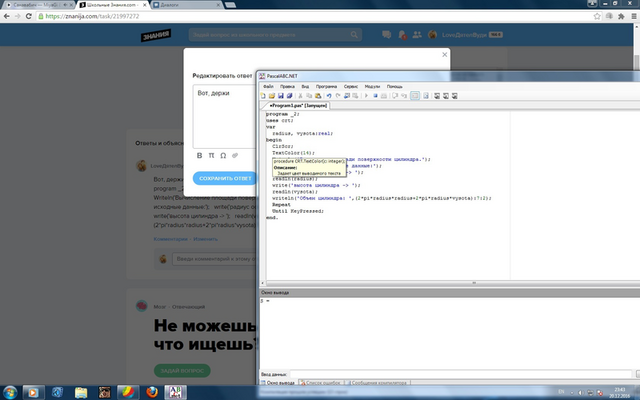
Task: Click the Изменить link under the answer
Action: click(205, 239)
